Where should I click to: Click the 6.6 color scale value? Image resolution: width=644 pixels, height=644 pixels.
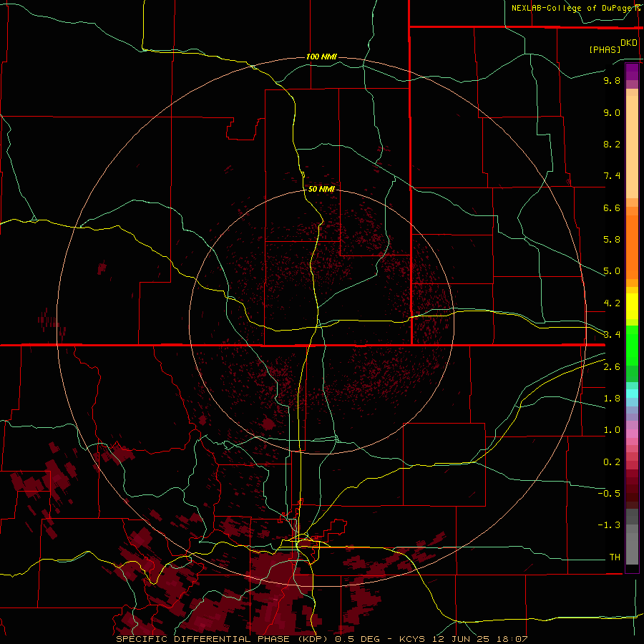pyautogui.click(x=612, y=208)
